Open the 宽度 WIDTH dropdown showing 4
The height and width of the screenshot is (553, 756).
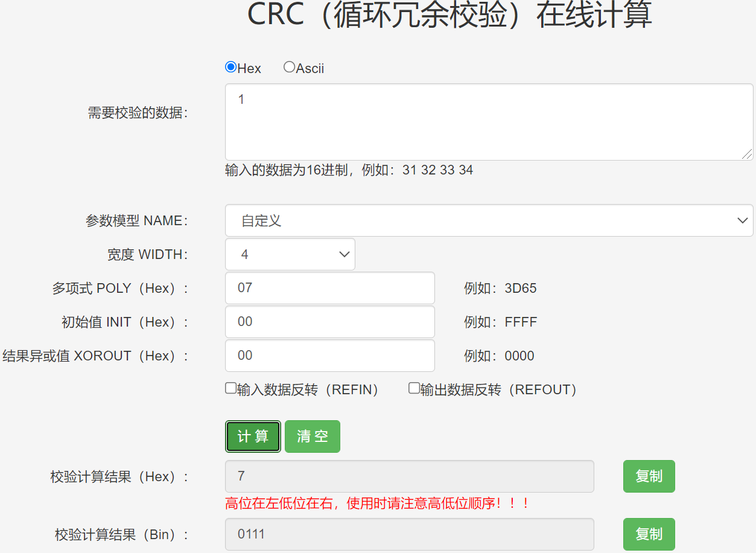point(290,254)
